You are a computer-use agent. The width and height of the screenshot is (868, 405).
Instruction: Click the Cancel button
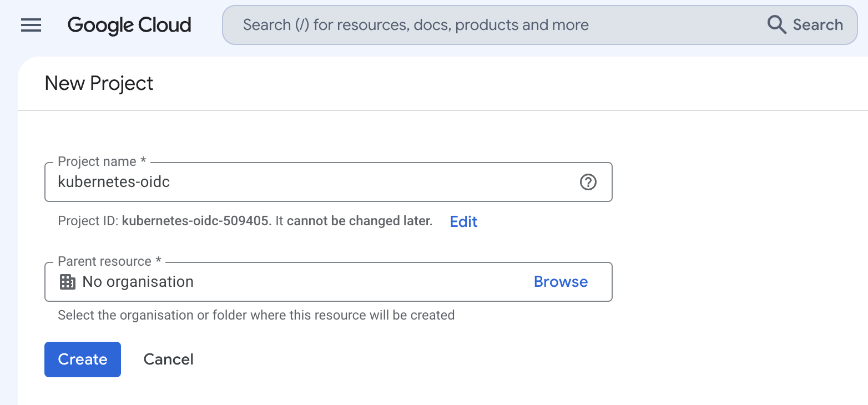point(169,360)
